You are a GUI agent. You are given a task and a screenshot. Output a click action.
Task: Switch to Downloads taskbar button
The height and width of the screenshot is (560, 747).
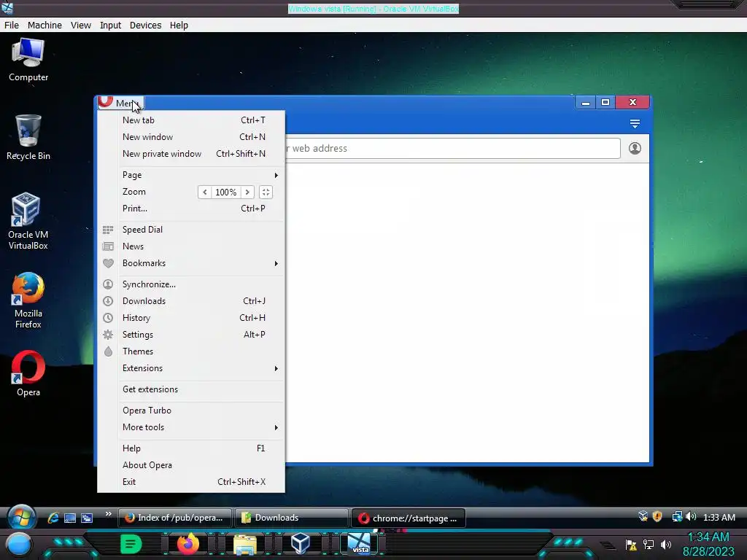tap(292, 518)
